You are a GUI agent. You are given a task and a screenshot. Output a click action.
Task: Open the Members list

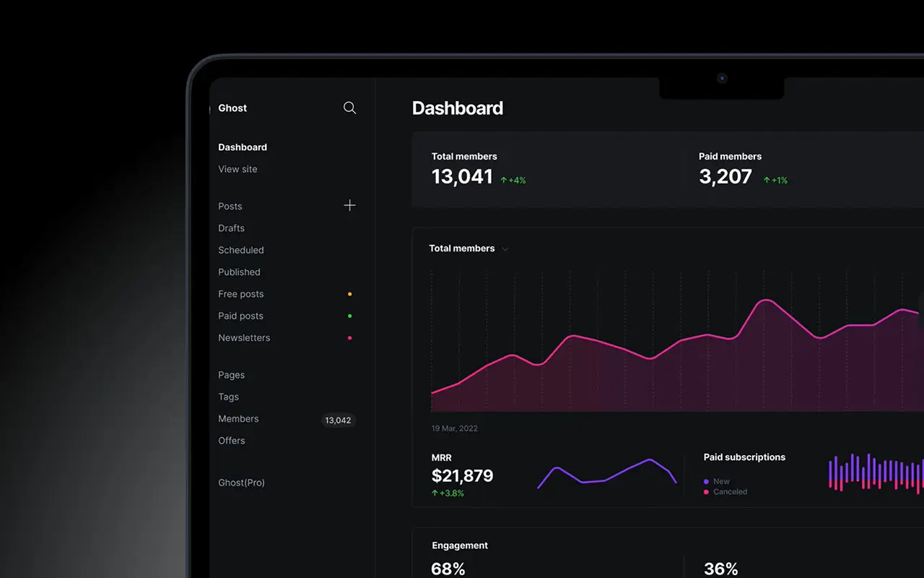pos(238,418)
